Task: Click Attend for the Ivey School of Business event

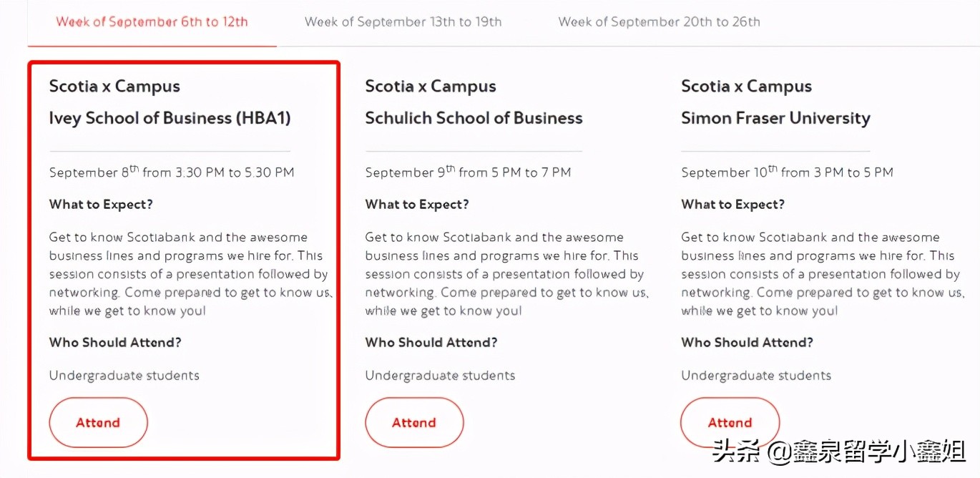Action: (x=98, y=423)
